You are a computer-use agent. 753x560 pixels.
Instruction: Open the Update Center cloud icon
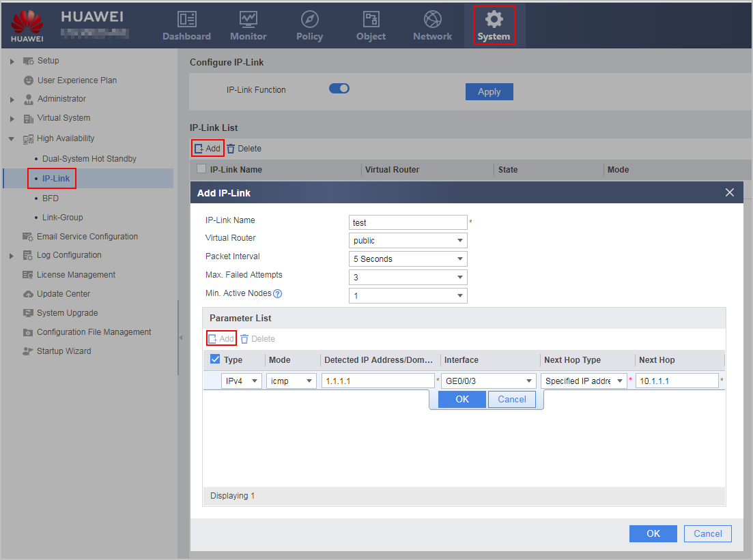click(29, 294)
